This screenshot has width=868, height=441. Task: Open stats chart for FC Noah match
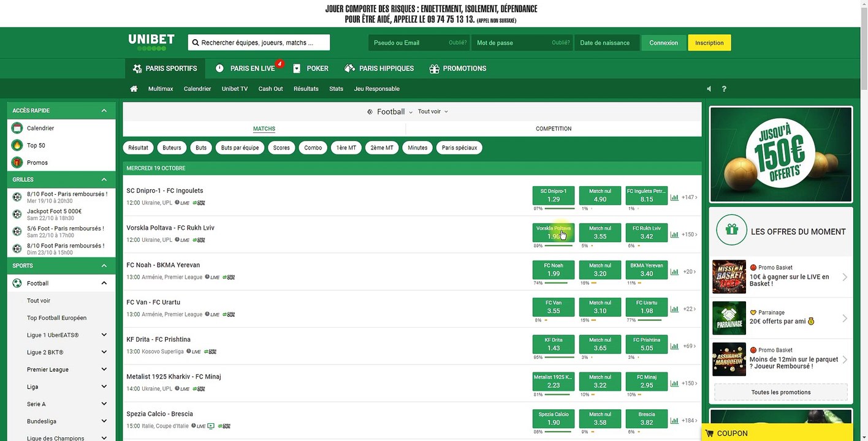(x=674, y=272)
